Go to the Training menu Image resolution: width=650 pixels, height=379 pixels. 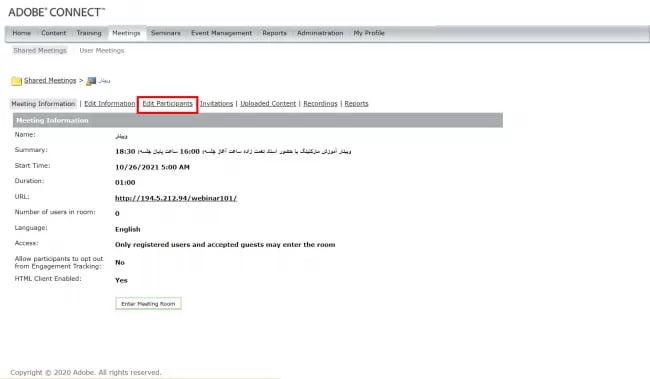pyautogui.click(x=89, y=33)
